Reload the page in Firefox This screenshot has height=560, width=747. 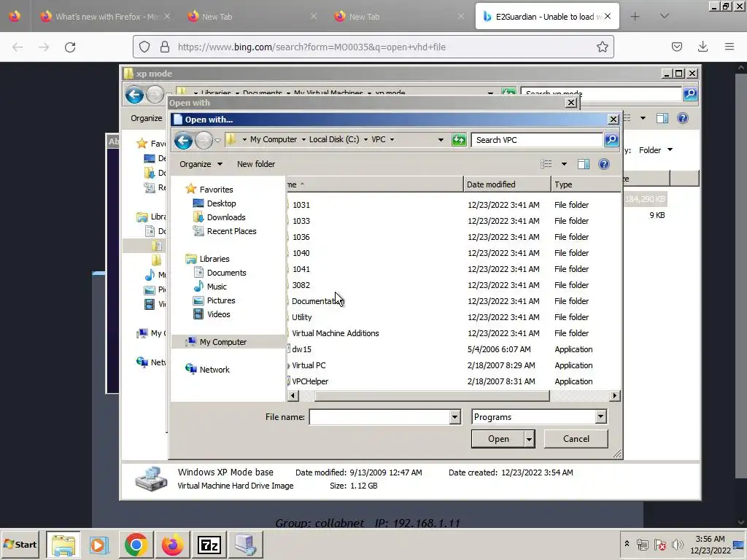tap(70, 47)
